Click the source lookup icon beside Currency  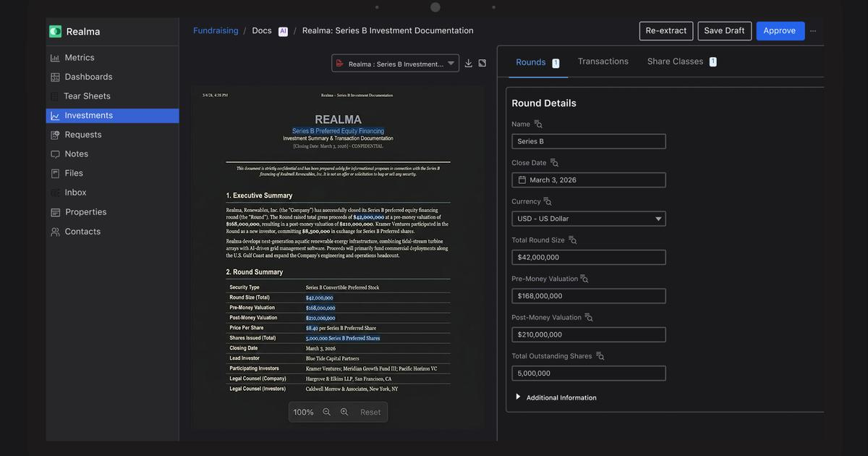click(x=548, y=202)
